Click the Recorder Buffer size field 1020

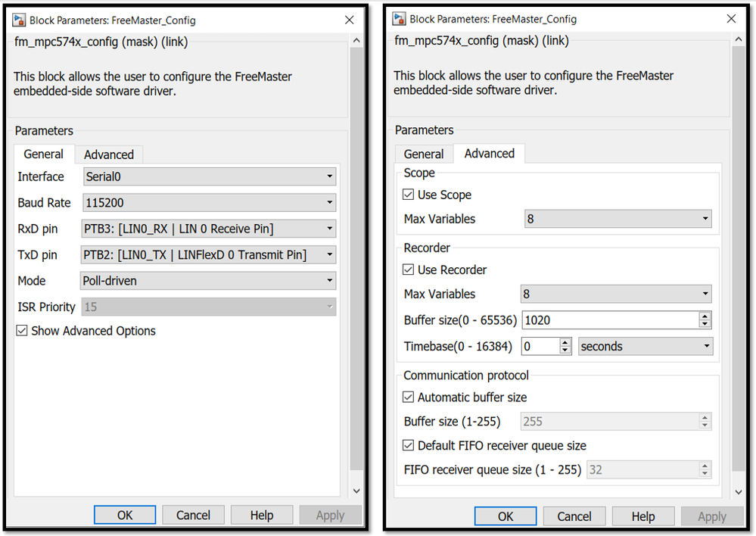point(611,320)
